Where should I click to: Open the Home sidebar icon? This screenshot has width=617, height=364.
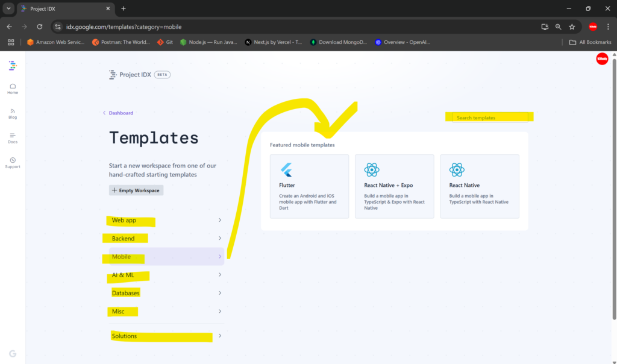(13, 89)
